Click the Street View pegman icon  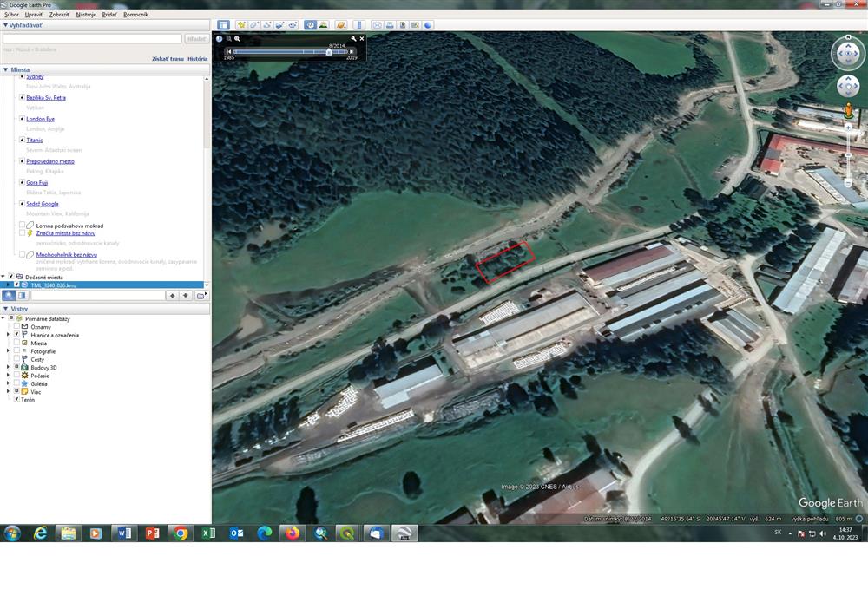tap(848, 111)
